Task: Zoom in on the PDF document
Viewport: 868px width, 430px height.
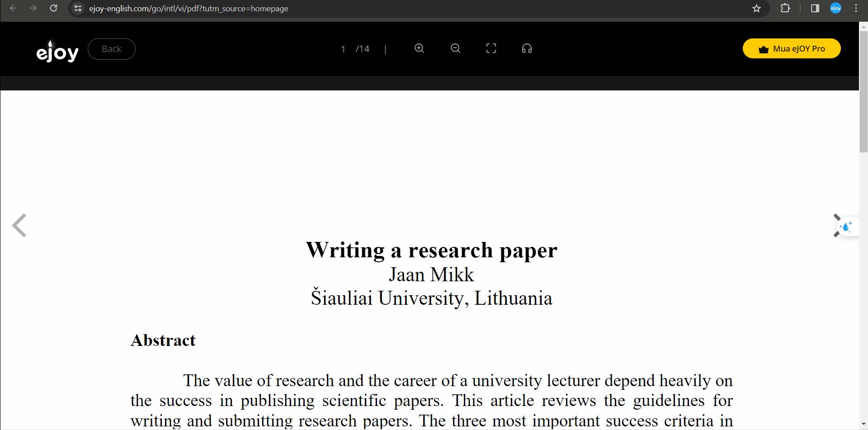Action: point(420,48)
